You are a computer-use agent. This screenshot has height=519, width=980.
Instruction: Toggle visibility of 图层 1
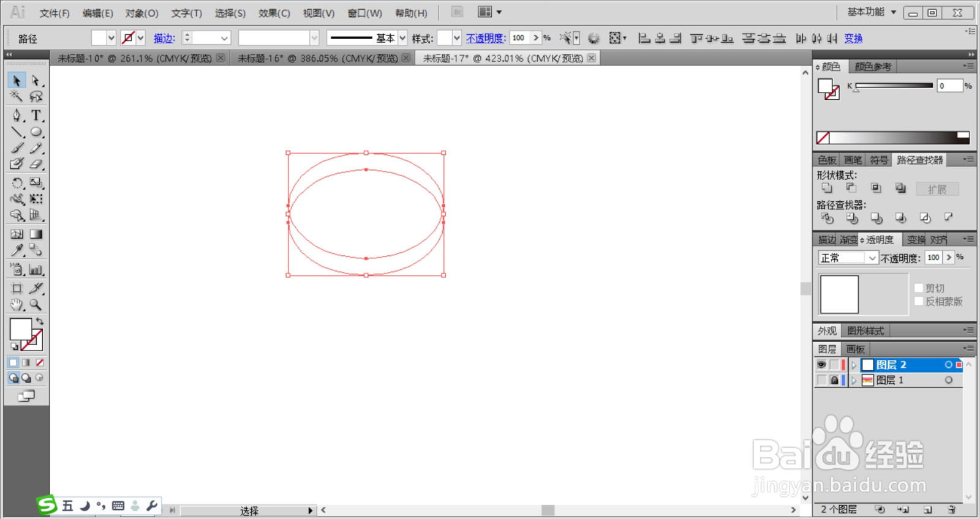821,380
